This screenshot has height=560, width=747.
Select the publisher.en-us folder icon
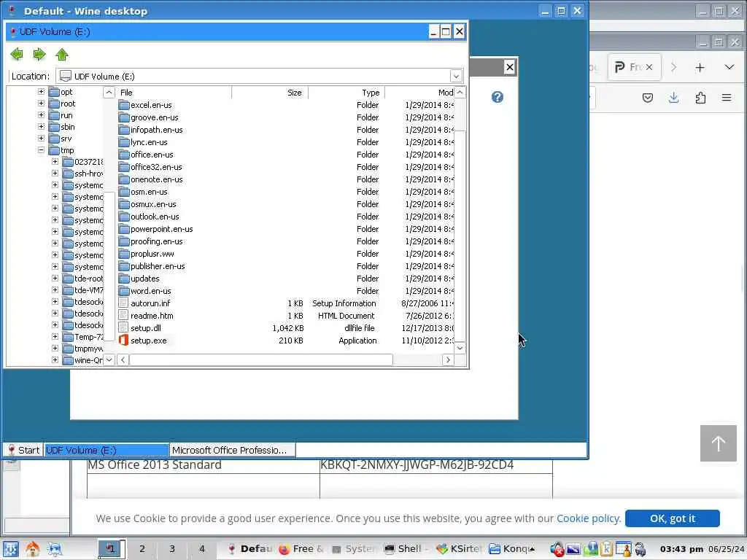124,265
